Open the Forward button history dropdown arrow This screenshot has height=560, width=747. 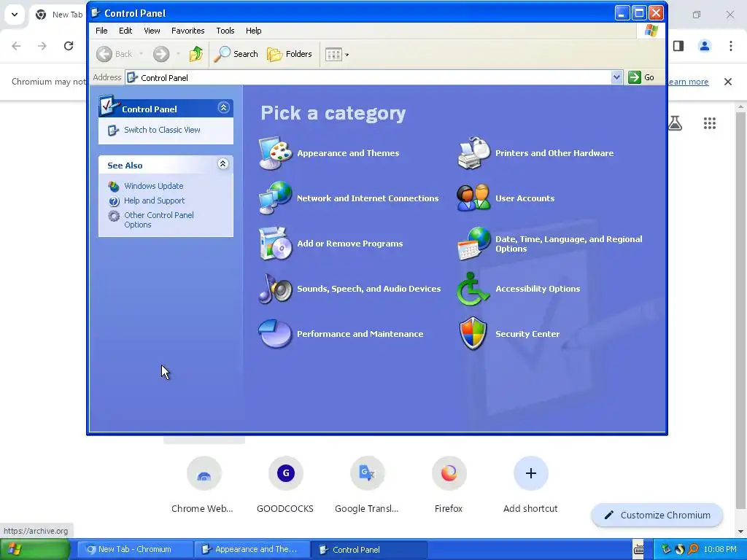pos(178,54)
